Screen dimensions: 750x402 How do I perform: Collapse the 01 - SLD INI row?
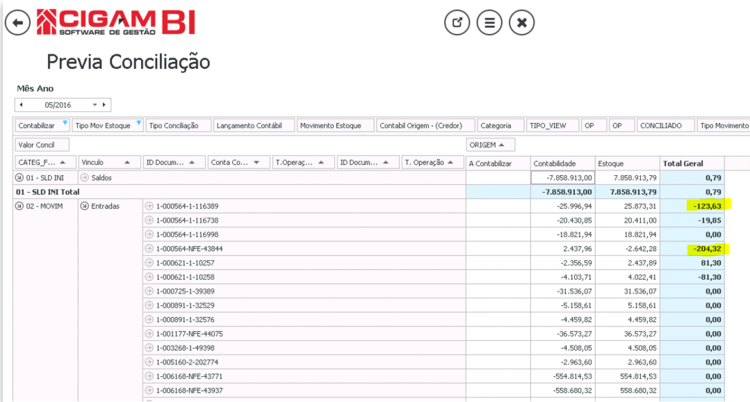tap(19, 178)
